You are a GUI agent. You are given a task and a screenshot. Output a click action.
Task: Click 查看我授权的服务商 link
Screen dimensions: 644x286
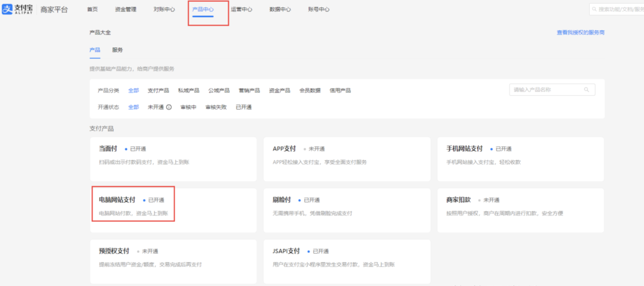tap(580, 33)
